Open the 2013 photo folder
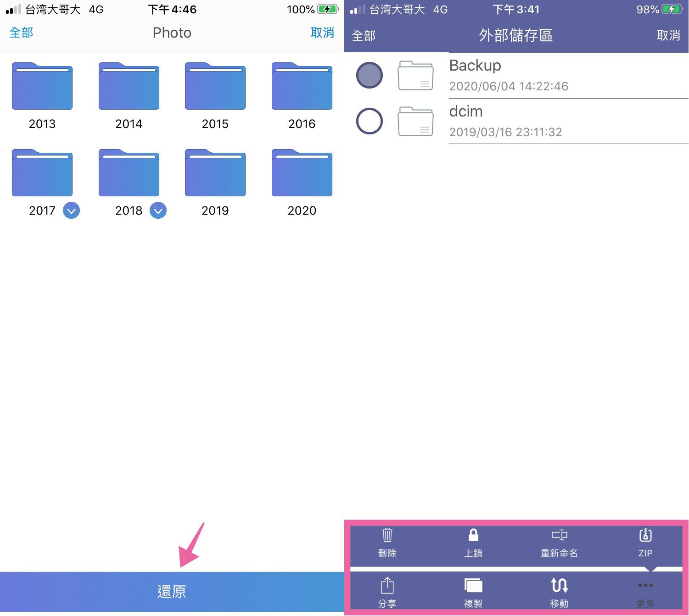The height and width of the screenshot is (616, 689). (42, 86)
